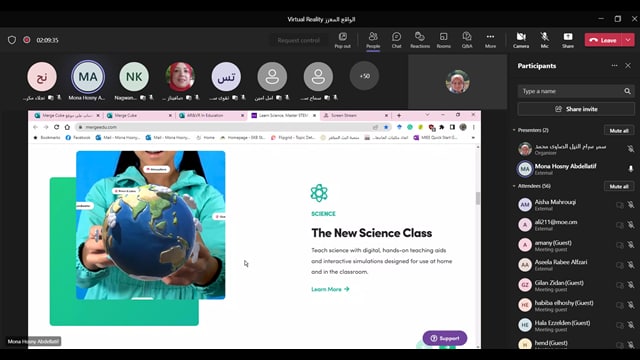Click the Type a name search field
This screenshot has width=640, height=360.
point(576,91)
